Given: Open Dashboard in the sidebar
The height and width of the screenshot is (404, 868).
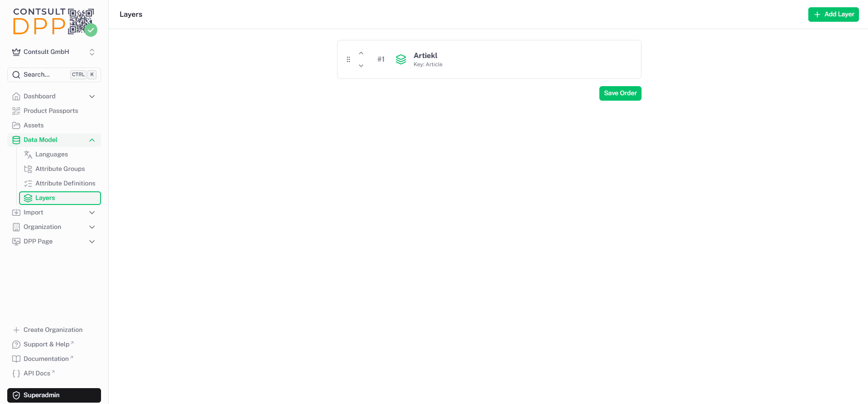Looking at the screenshot, I should click(54, 97).
